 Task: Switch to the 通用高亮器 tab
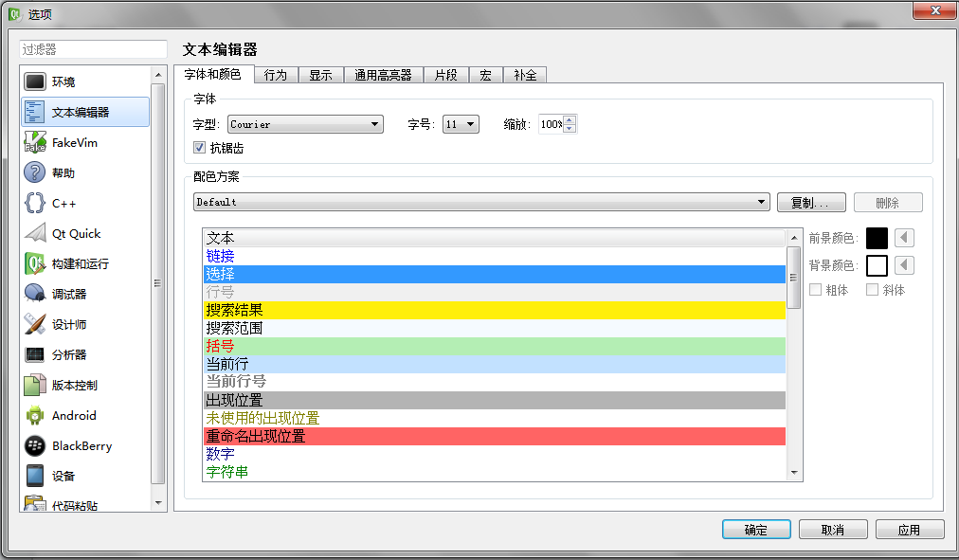[x=383, y=74]
